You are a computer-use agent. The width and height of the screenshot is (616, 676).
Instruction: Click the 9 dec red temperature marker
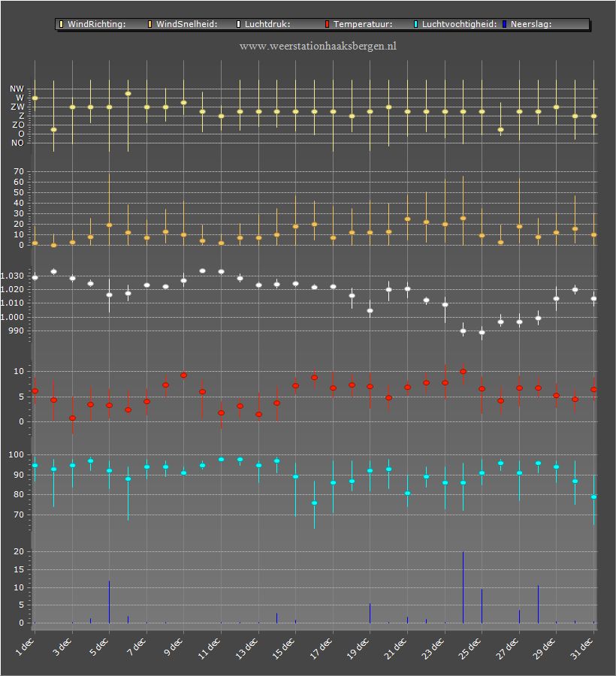coord(183,376)
